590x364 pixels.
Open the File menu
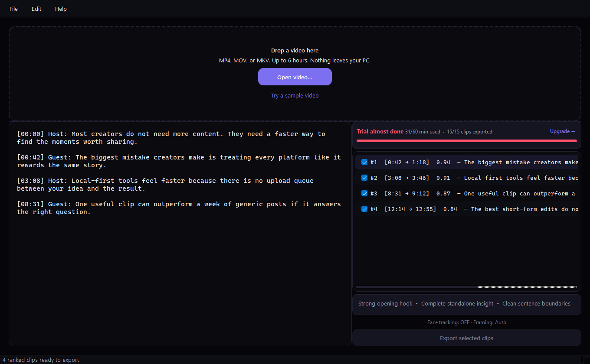pos(13,9)
